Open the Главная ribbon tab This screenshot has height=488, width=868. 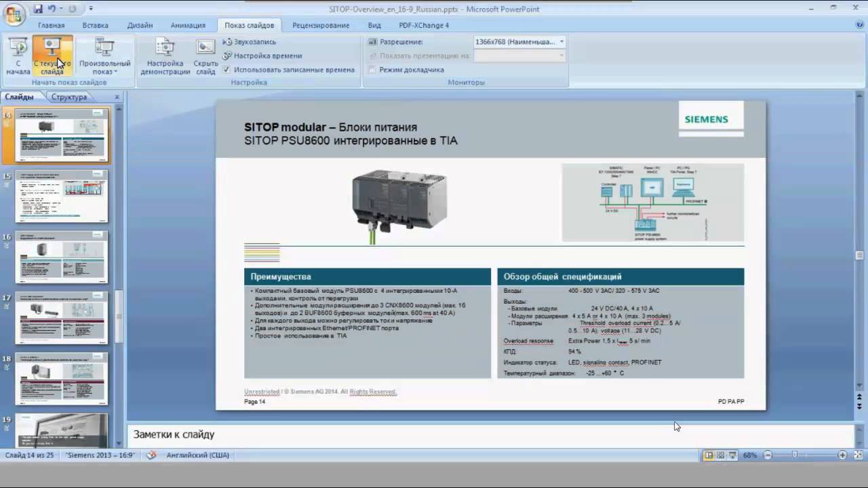(x=52, y=25)
